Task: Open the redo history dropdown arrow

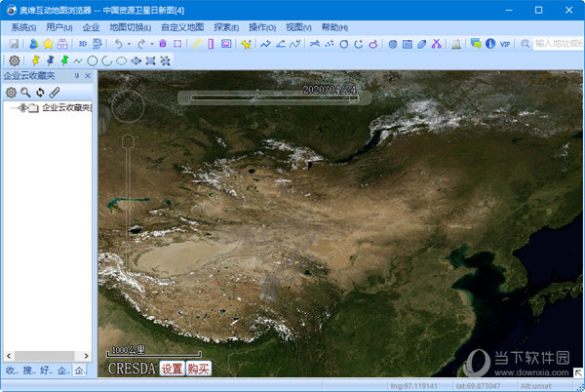Action: tap(152, 44)
